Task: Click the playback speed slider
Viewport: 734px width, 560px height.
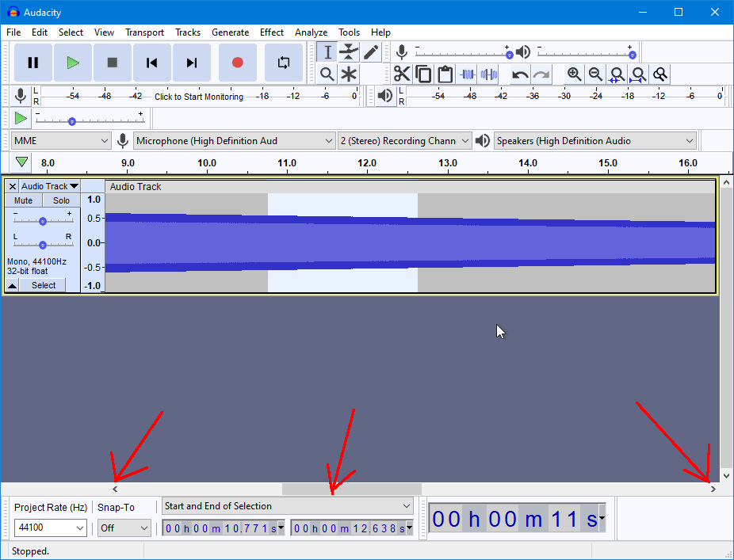Action: (90, 120)
